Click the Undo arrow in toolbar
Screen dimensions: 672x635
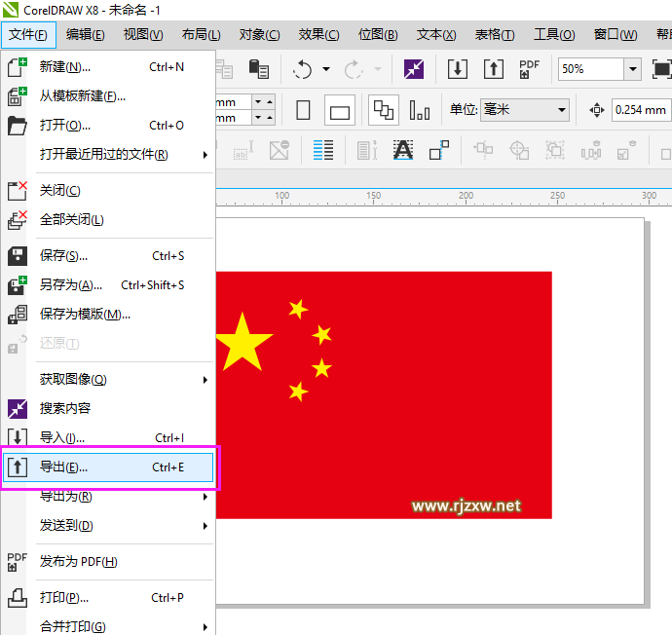[303, 69]
